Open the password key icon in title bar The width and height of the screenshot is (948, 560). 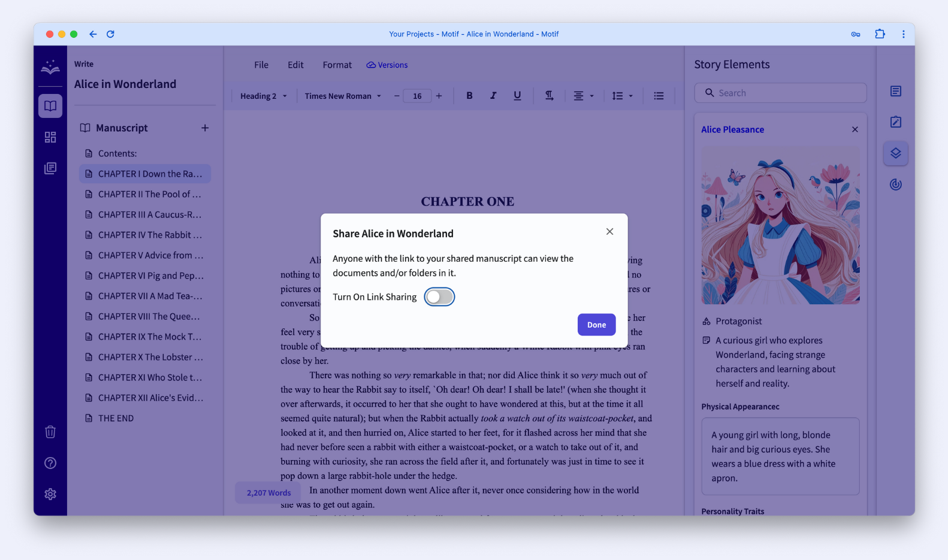856,34
